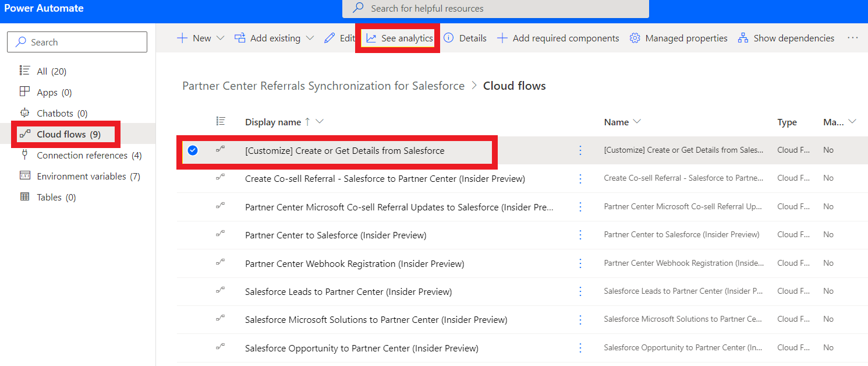This screenshot has width=868, height=366.
Task: Click the Details info icon
Action: click(449, 38)
